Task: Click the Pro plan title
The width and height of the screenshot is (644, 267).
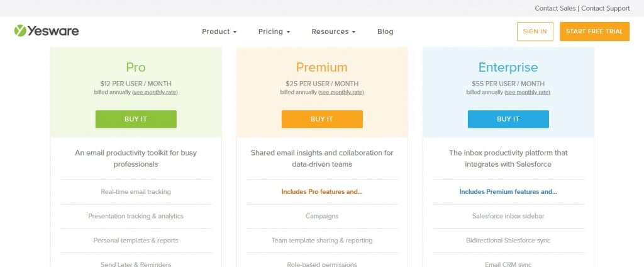Action: coord(136,67)
